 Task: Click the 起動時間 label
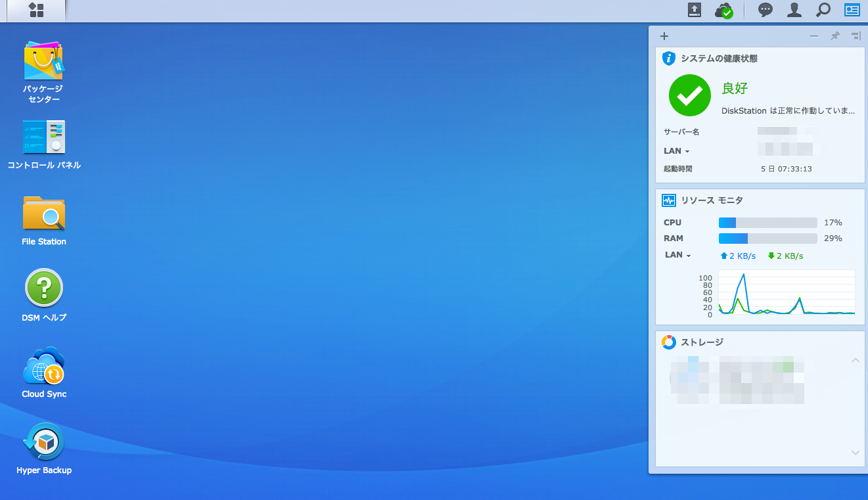pyautogui.click(x=678, y=169)
